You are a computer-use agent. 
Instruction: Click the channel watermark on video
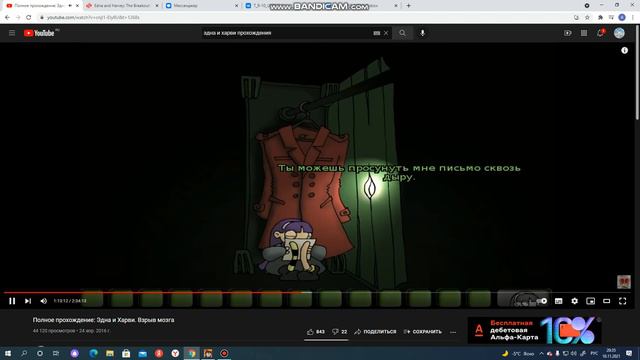[624, 282]
